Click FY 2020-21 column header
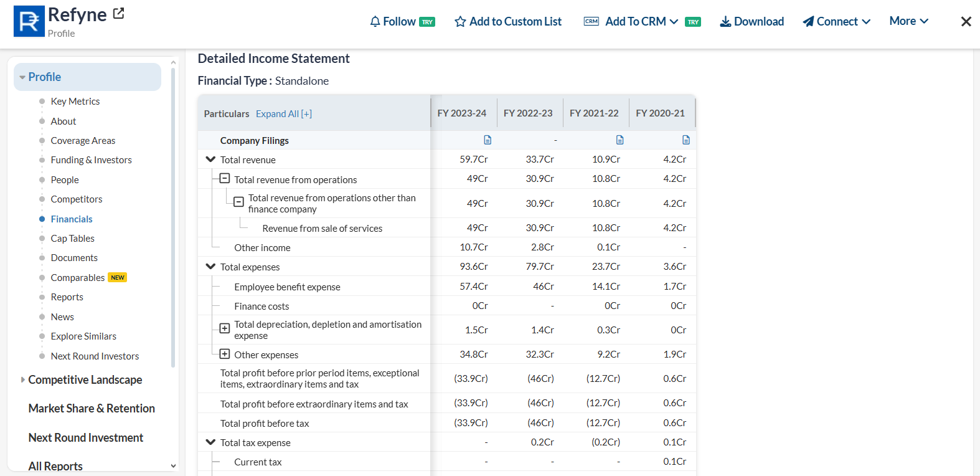Image resolution: width=980 pixels, height=476 pixels. click(660, 113)
